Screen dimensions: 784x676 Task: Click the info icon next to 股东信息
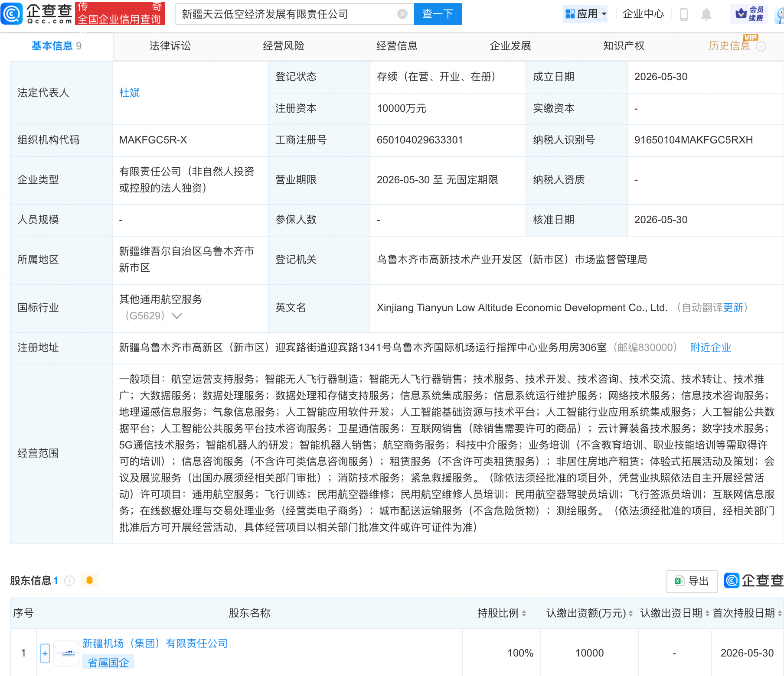click(x=69, y=581)
